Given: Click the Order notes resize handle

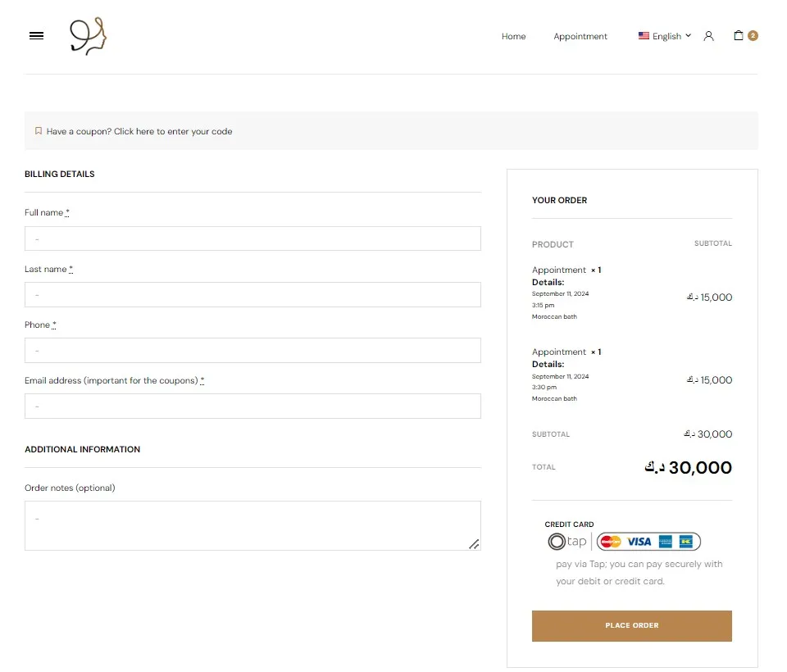Looking at the screenshot, I should click(x=474, y=544).
